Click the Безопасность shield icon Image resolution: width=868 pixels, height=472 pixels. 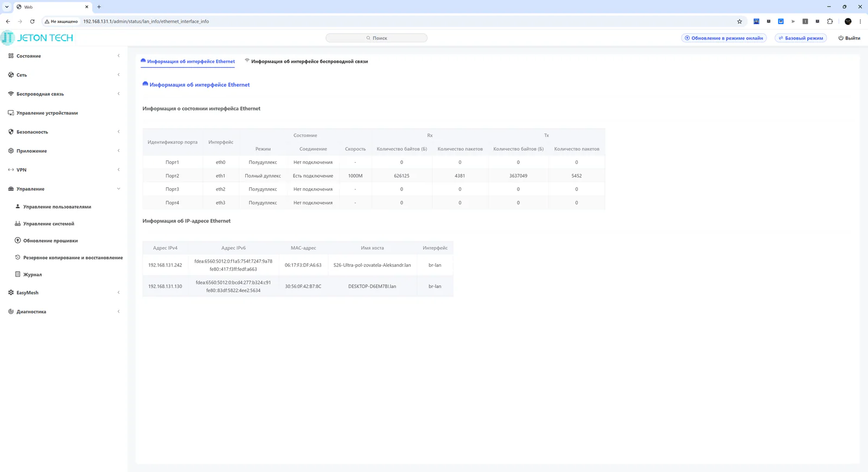11,132
